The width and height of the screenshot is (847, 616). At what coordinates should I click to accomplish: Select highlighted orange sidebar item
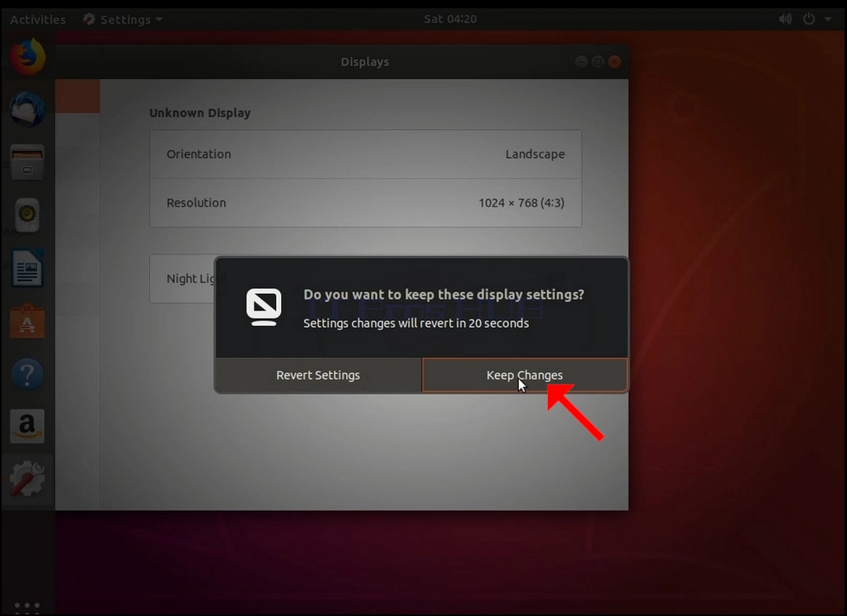[x=77, y=96]
